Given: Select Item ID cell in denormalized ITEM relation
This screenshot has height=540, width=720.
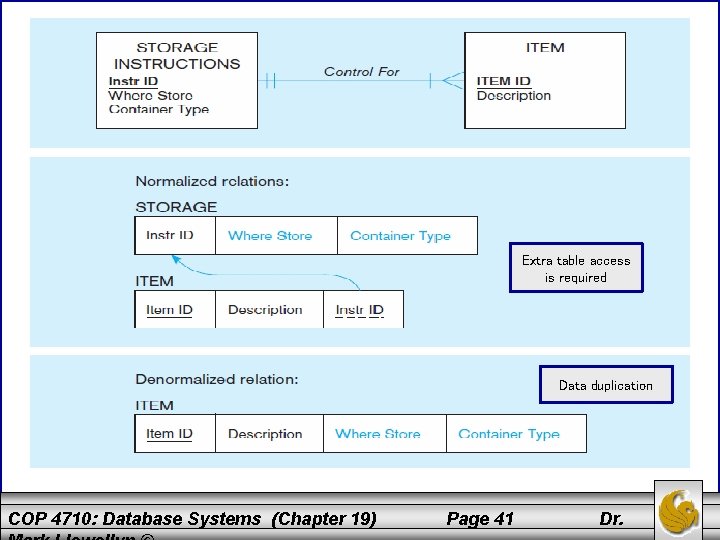Looking at the screenshot, I should click(x=175, y=433).
